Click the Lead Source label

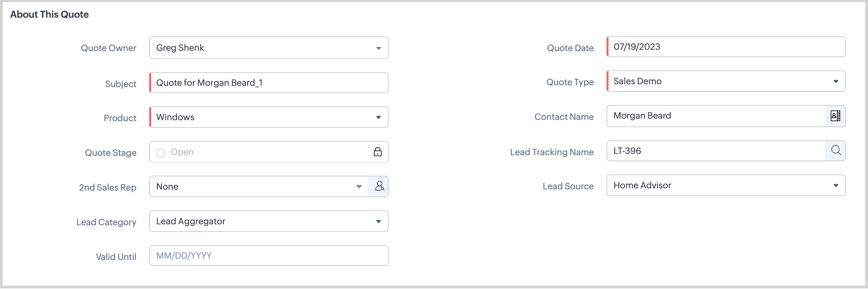pyautogui.click(x=568, y=186)
